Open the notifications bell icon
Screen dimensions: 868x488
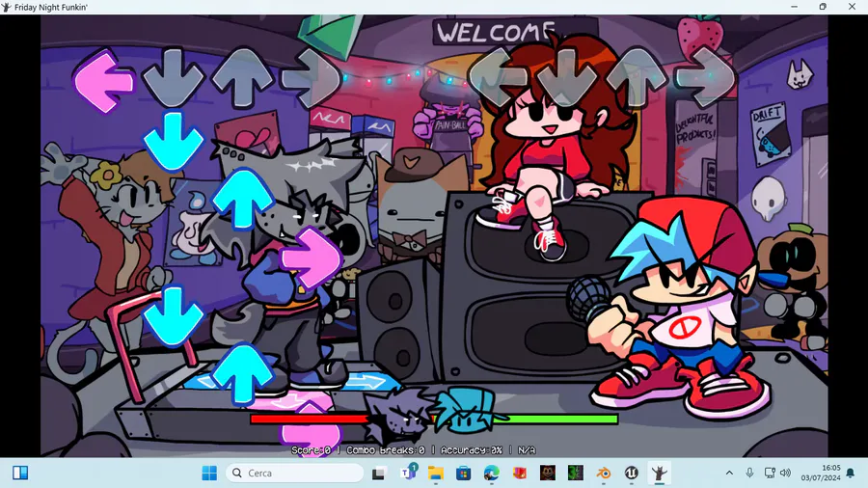[x=851, y=474]
